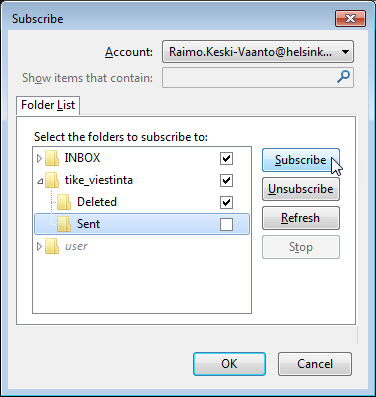This screenshot has height=397, width=376.
Task: Expand the user folder tree
Action: [39, 246]
